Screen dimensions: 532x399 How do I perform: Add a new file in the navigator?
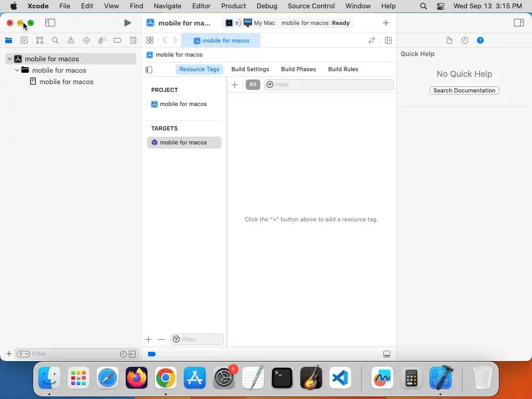9,354
